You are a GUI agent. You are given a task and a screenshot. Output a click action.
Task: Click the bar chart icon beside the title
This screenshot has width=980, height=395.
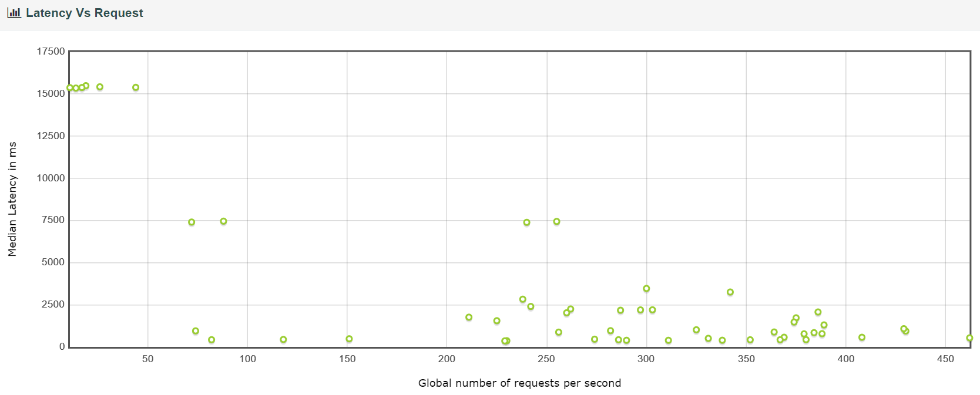(14, 13)
